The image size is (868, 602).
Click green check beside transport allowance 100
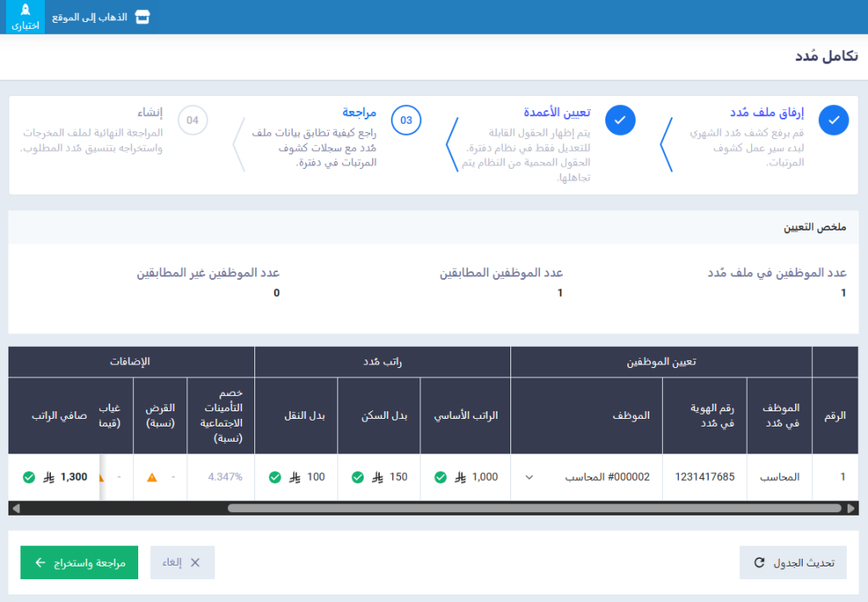[x=275, y=477]
